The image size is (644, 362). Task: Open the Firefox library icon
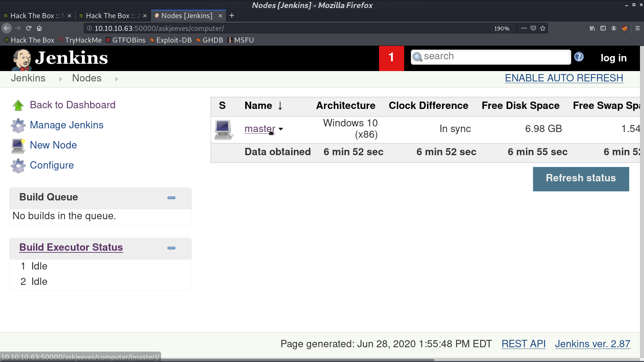pos(592,28)
